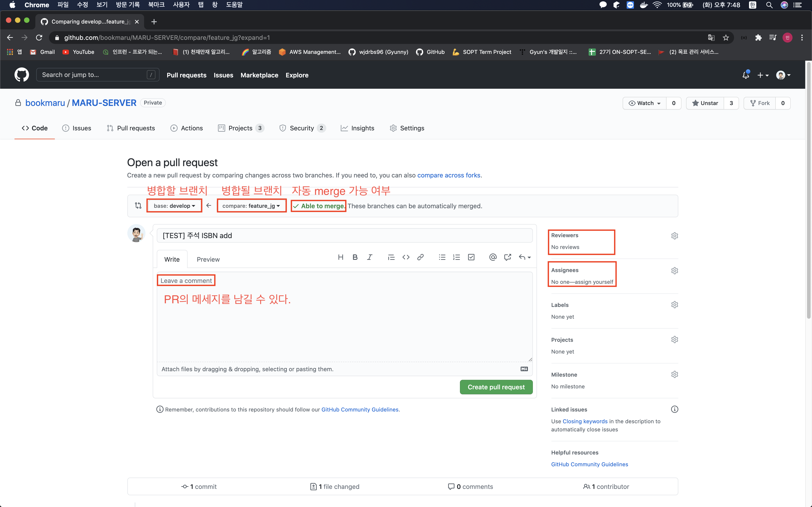Click the notifications bell icon
This screenshot has height=507, width=812.
click(x=746, y=75)
